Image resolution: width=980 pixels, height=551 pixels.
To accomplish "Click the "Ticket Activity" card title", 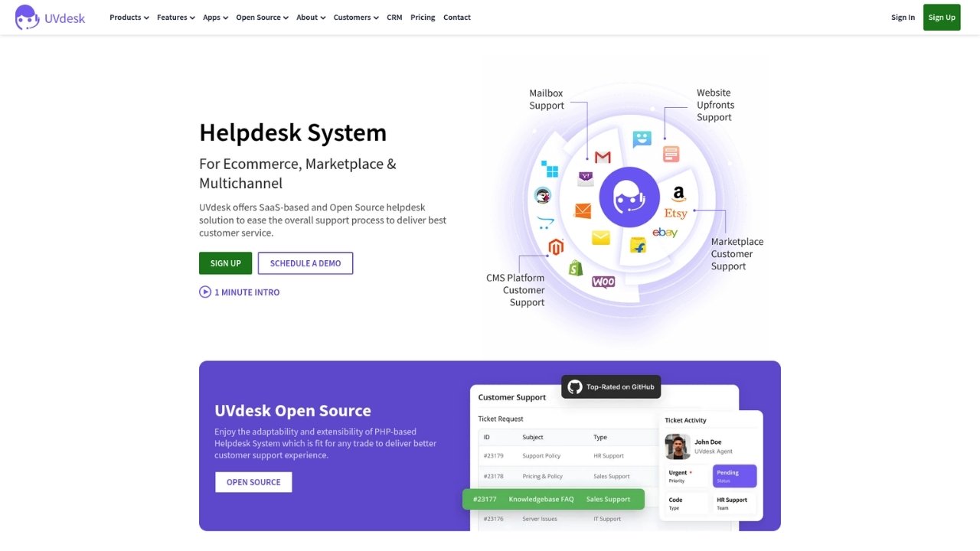I will [685, 420].
